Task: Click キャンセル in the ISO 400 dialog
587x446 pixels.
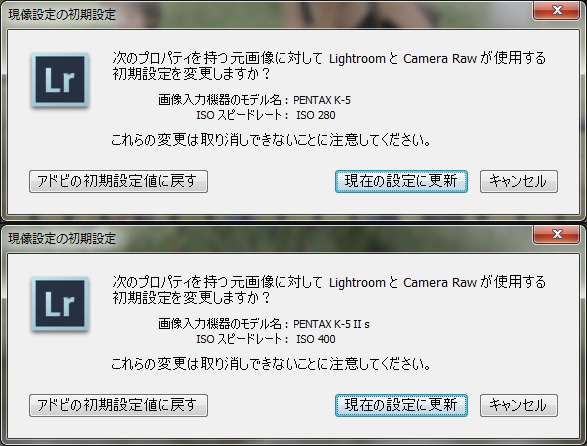Action: [x=519, y=405]
